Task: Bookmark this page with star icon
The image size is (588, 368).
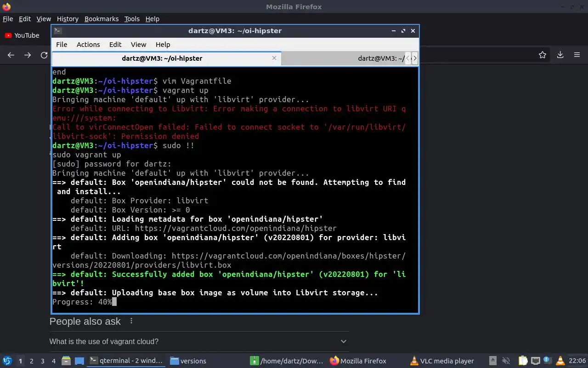Action: 543,55
